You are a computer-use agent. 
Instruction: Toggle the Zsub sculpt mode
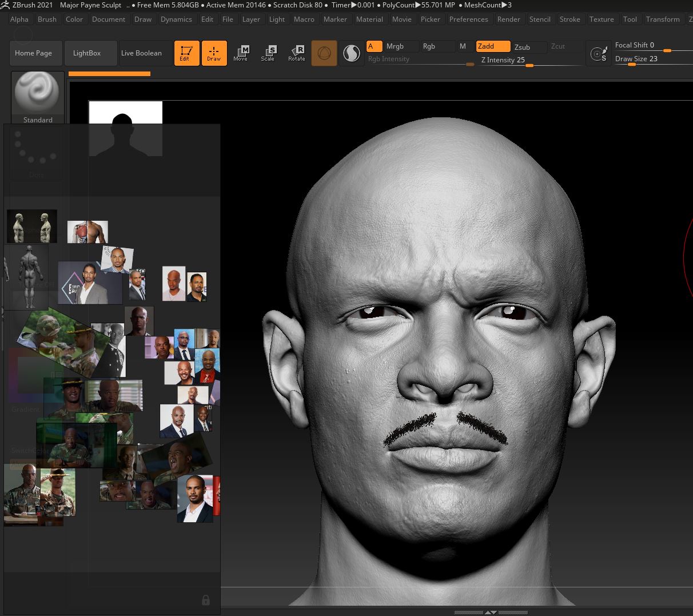coord(522,47)
